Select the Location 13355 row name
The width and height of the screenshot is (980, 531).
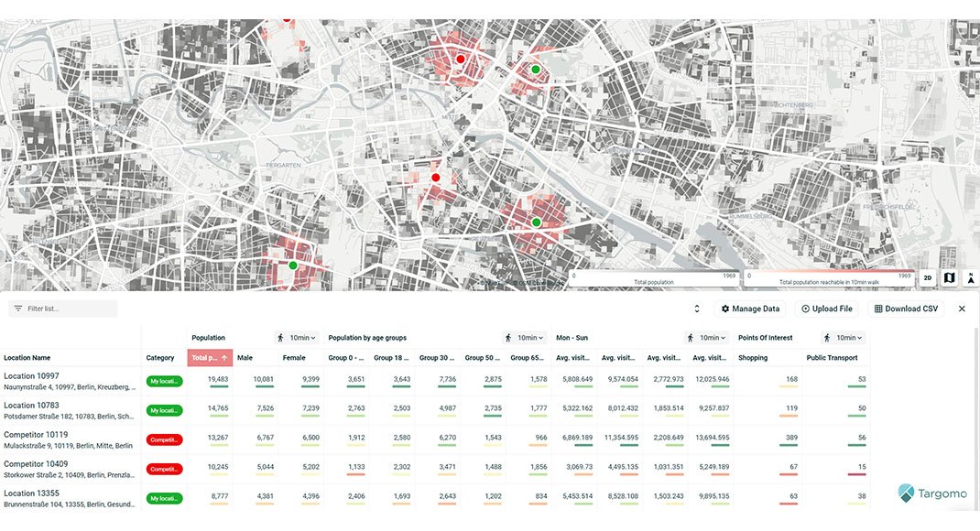pyautogui.click(x=31, y=493)
